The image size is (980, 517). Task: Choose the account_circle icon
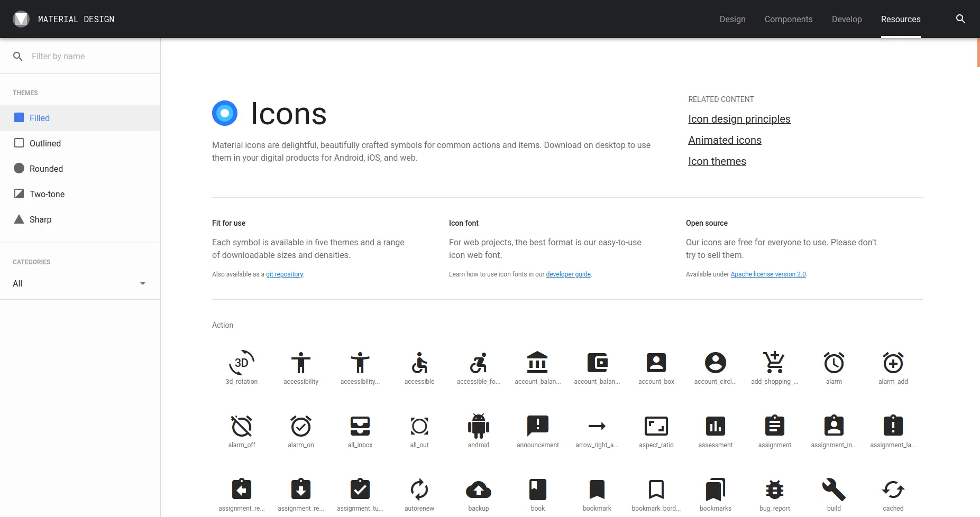[x=716, y=363]
